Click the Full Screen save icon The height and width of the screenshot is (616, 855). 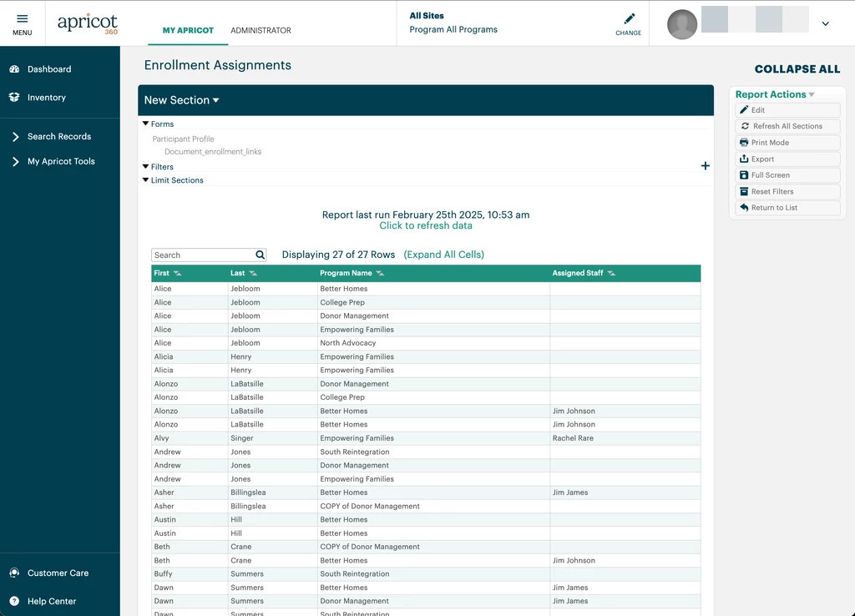click(x=744, y=175)
